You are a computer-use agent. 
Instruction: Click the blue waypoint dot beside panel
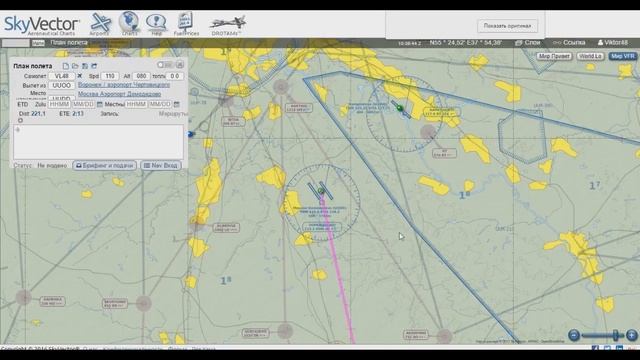tap(191, 134)
